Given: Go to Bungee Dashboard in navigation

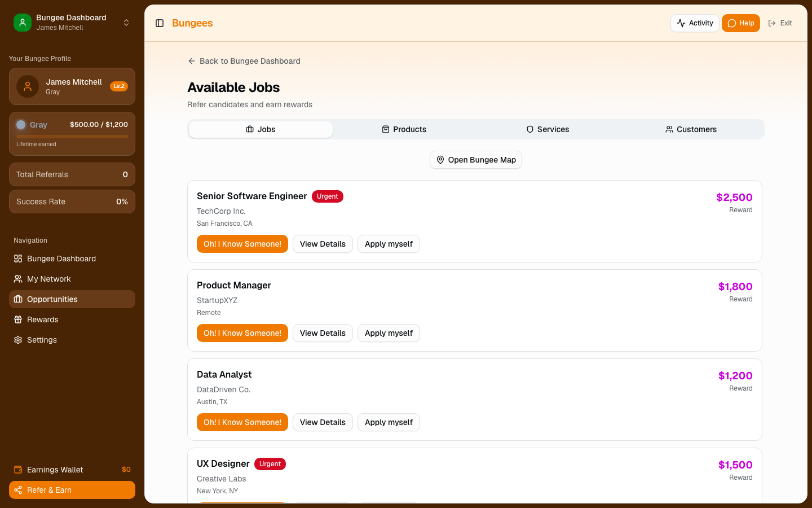Looking at the screenshot, I should coord(72,259).
